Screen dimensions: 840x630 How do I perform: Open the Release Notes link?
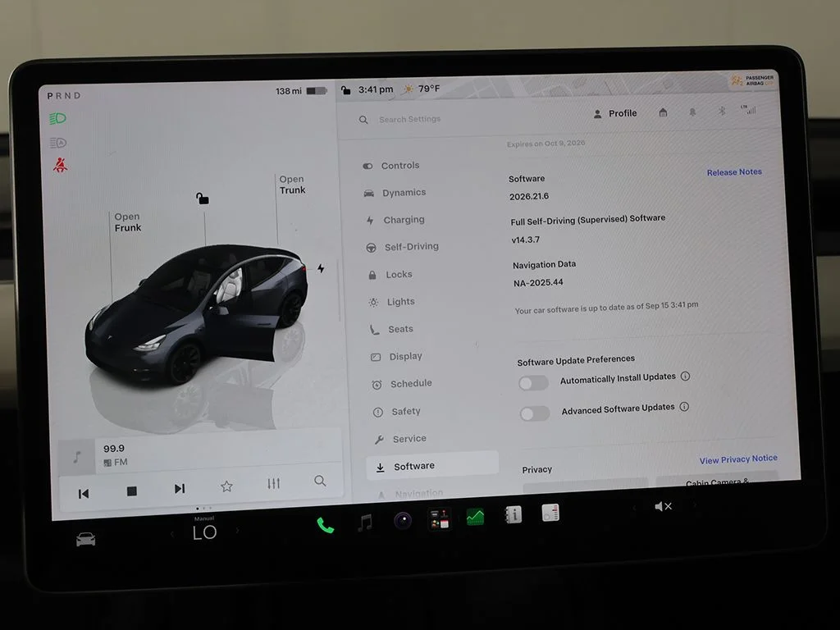point(734,172)
